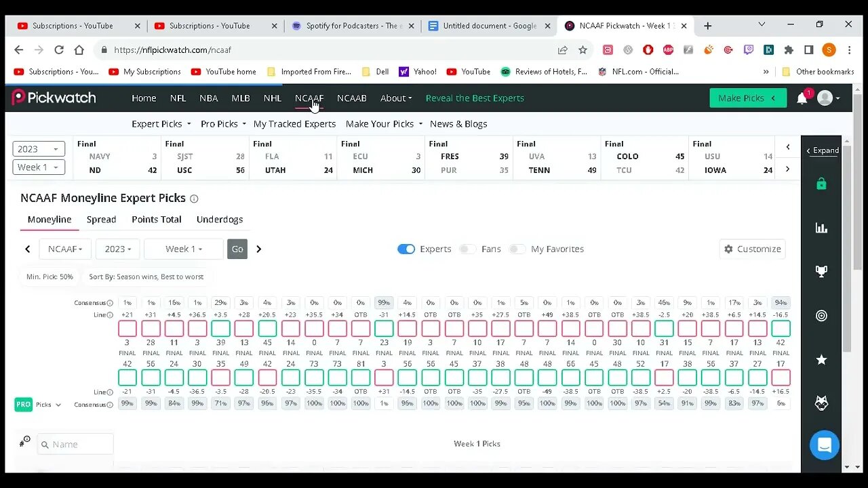This screenshot has width=868, height=488.
Task: Click the Sort By: Season wins chip
Action: tap(146, 277)
